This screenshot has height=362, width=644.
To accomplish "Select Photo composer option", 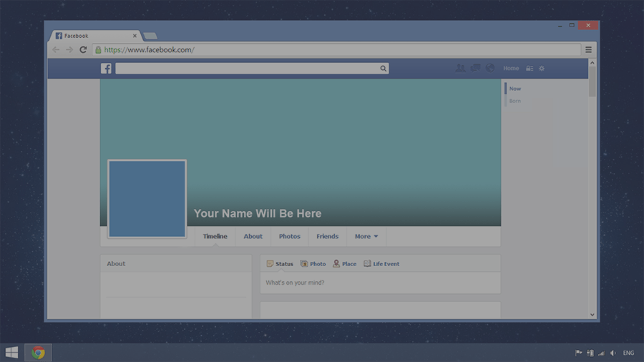I will (313, 264).
